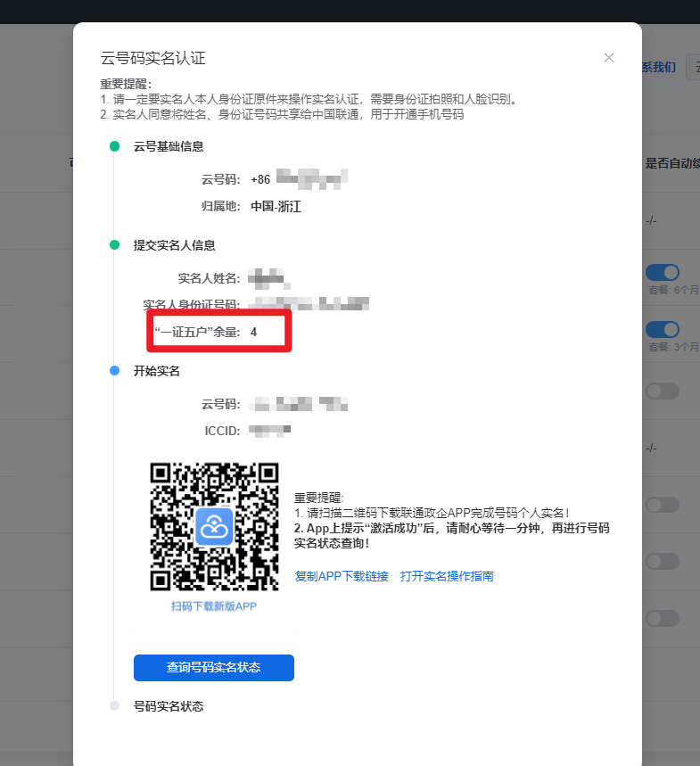Click the ICCID label
The width and height of the screenshot is (700, 766).
222,431
